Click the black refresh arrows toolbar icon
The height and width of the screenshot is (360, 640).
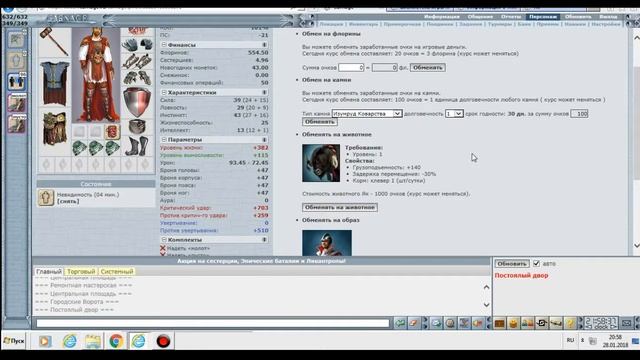coord(542,323)
